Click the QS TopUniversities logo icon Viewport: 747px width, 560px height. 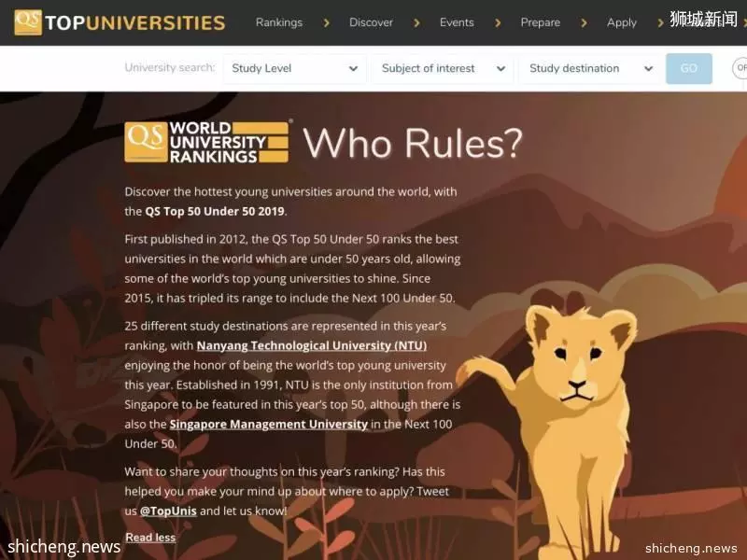tap(28, 22)
